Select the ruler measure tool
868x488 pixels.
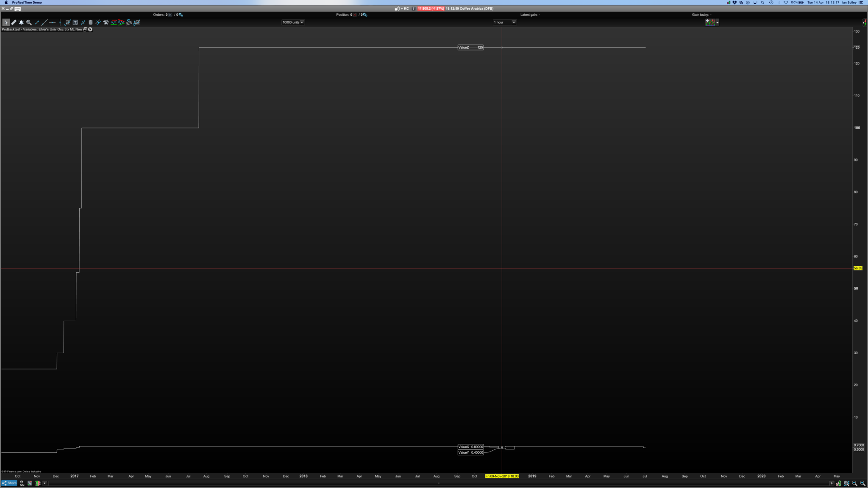click(14, 22)
